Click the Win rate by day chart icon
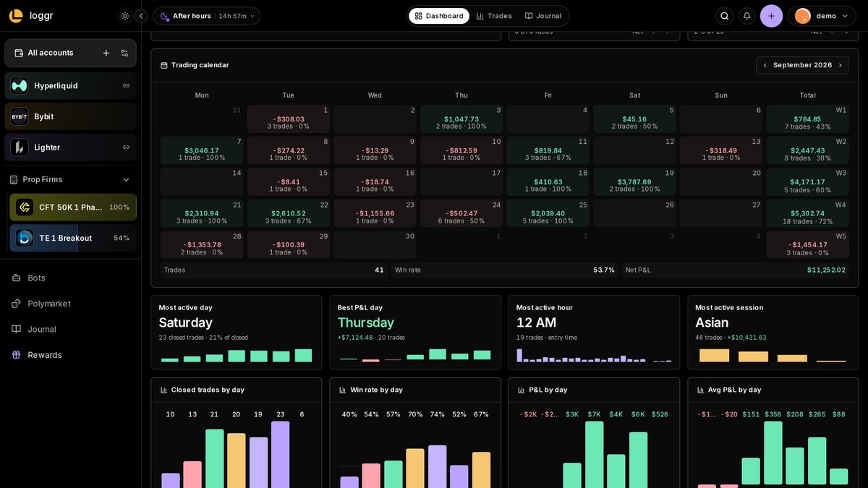This screenshot has width=868, height=488. tap(343, 390)
